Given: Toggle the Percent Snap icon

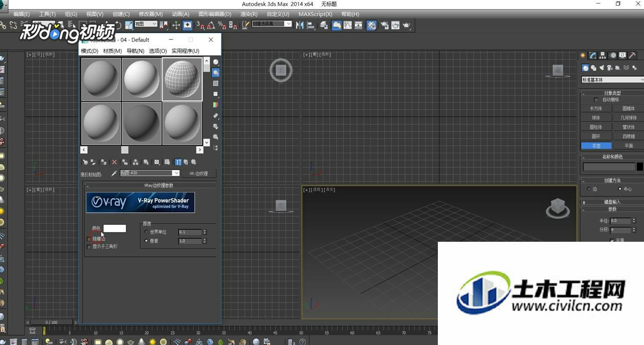Looking at the screenshot, I should tap(222, 25).
